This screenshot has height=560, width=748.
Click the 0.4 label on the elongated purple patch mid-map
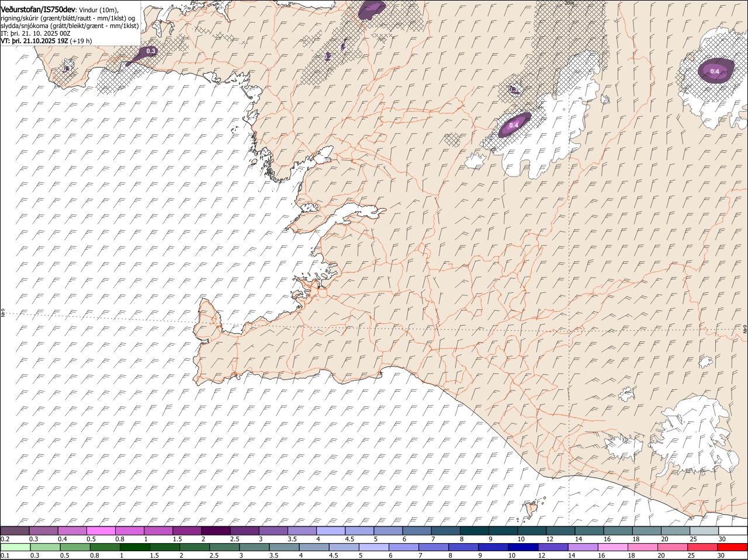[514, 125]
